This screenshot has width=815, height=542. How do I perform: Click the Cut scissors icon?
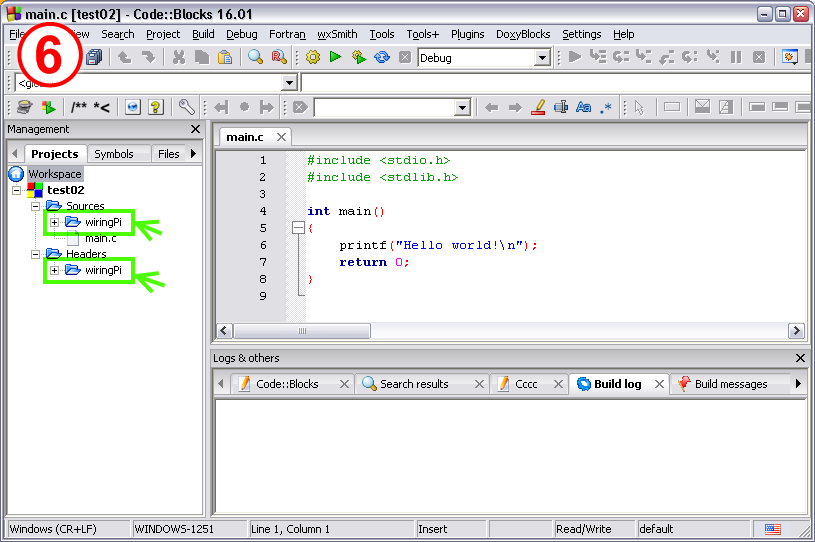(179, 57)
